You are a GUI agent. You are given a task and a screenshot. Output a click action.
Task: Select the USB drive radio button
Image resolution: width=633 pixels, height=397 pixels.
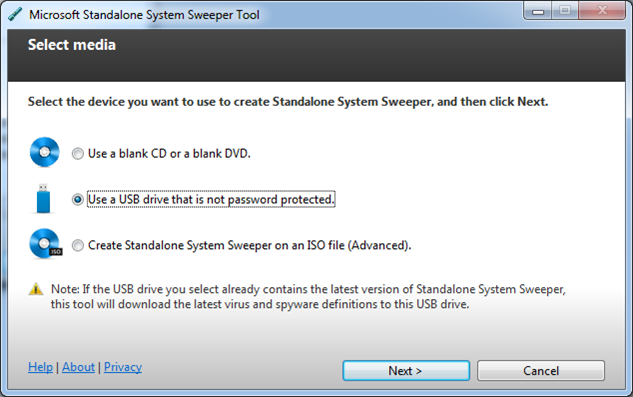78,200
